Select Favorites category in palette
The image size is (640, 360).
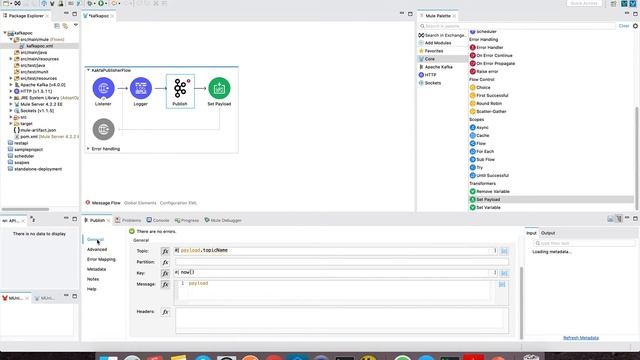point(431,51)
